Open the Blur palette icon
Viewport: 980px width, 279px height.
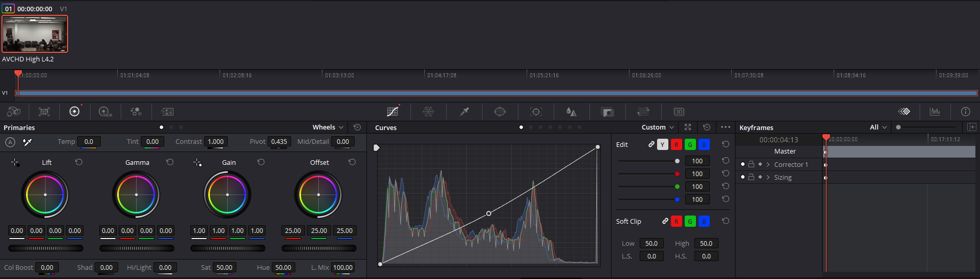pyautogui.click(x=571, y=112)
